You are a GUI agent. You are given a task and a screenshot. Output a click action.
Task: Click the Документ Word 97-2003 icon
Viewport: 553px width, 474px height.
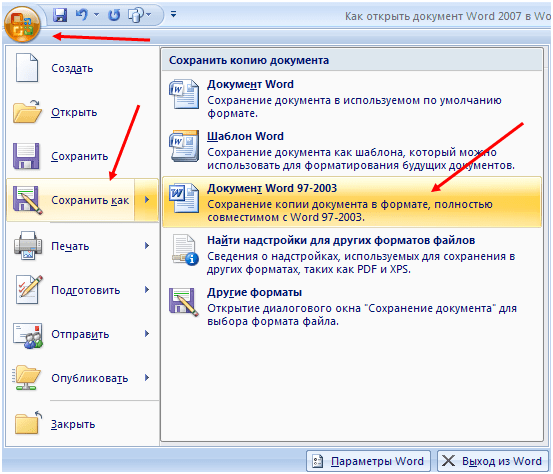click(x=183, y=198)
